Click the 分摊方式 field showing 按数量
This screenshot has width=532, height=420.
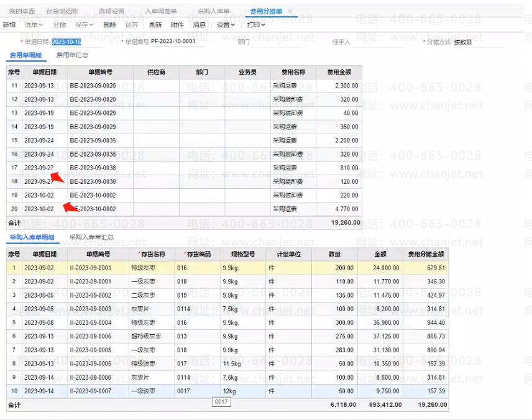[x=477, y=42]
